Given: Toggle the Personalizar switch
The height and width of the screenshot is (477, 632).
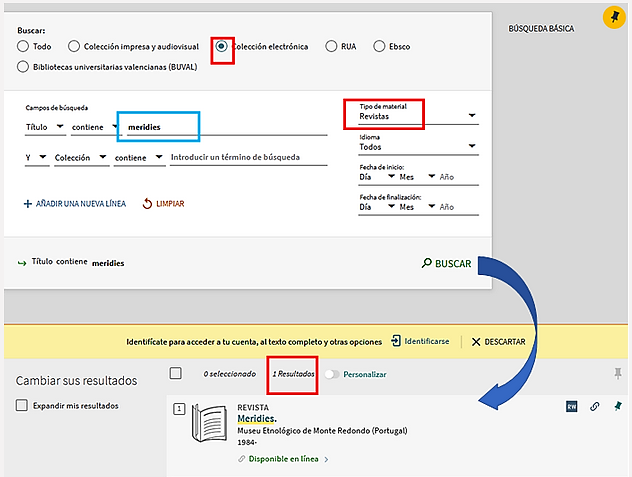Looking at the screenshot, I should coord(330,374).
